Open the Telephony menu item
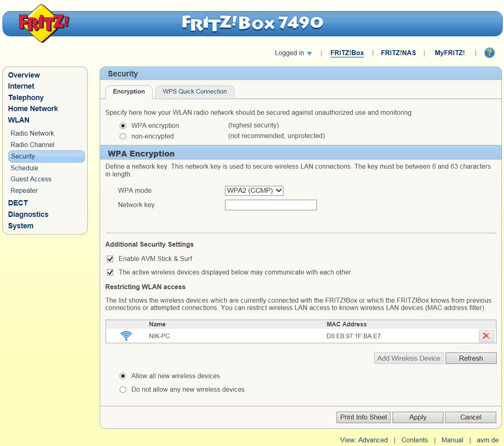Viewport: 504px width, 446px height. pos(26,98)
